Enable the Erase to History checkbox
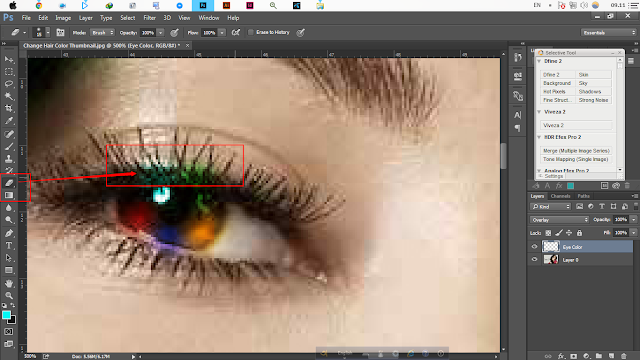This screenshot has height=360, width=640. [251, 32]
